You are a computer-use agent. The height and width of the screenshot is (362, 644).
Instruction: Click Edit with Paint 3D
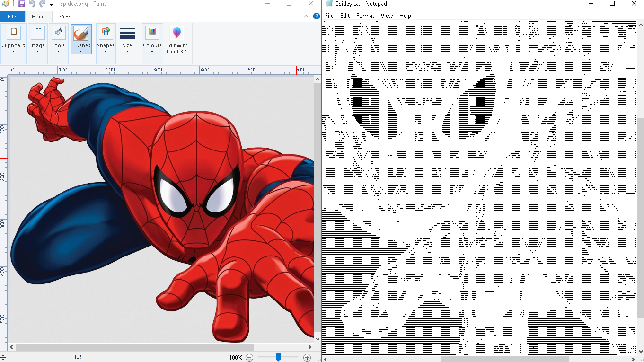pos(176,40)
